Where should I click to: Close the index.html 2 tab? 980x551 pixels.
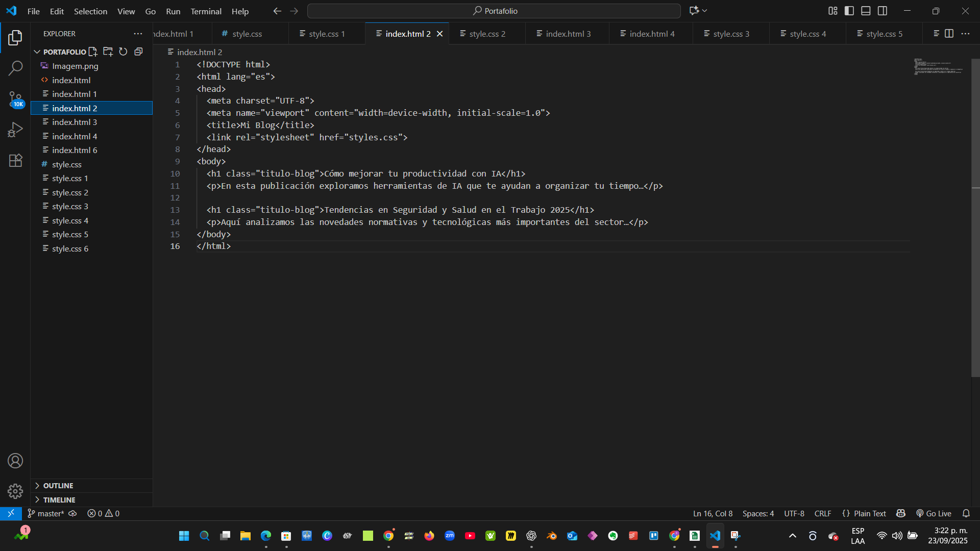(x=439, y=34)
